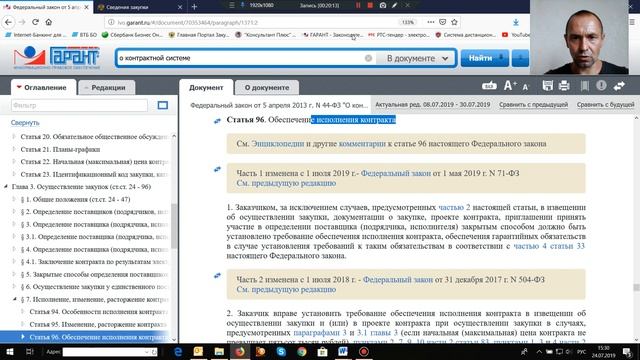Expand 'Статья 20. Обязательное общественное обсуждение'
The height and width of the screenshot is (360, 640).
tap(14, 136)
